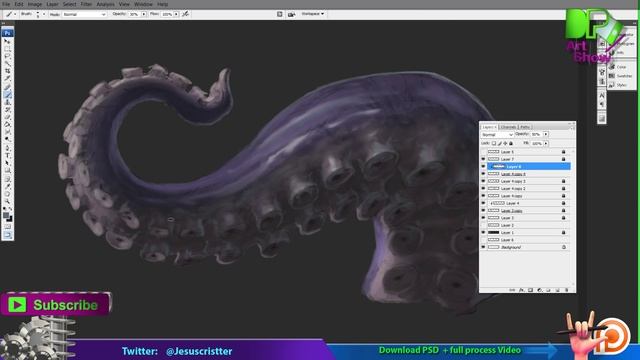Click the Photoshop Ps logo atop toolbox
This screenshot has height=360, width=640.
[7, 33]
